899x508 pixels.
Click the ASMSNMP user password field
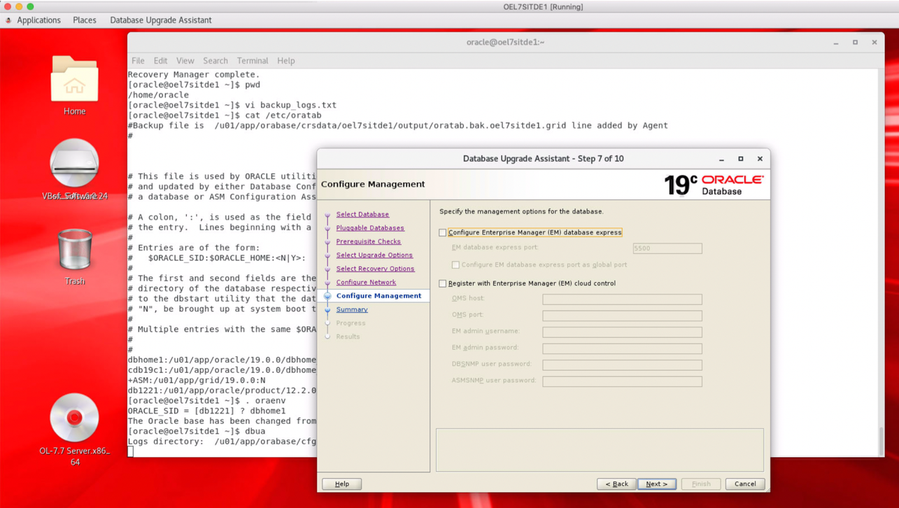(x=622, y=381)
